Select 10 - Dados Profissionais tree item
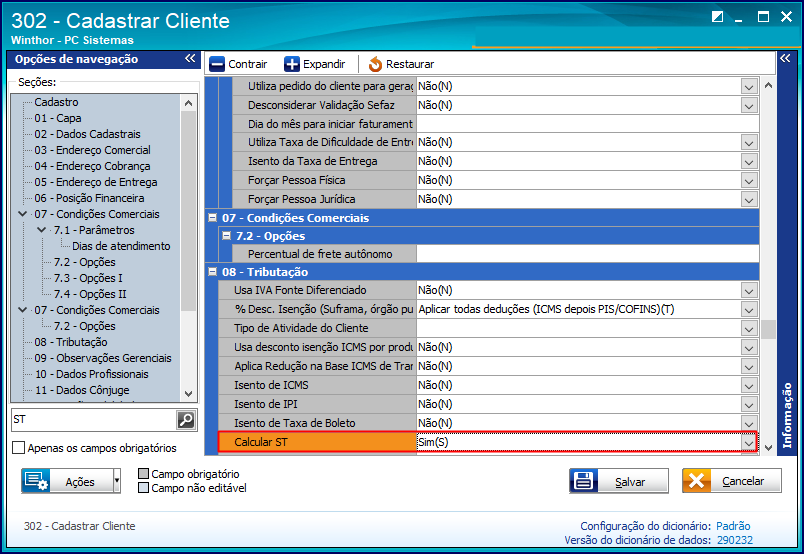The image size is (804, 554). pos(91,374)
